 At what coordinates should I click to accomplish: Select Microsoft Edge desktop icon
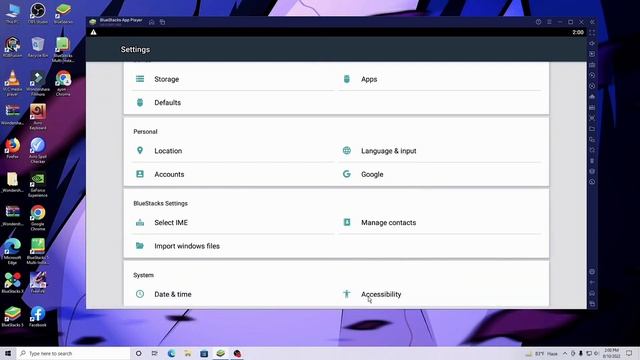coord(12,251)
